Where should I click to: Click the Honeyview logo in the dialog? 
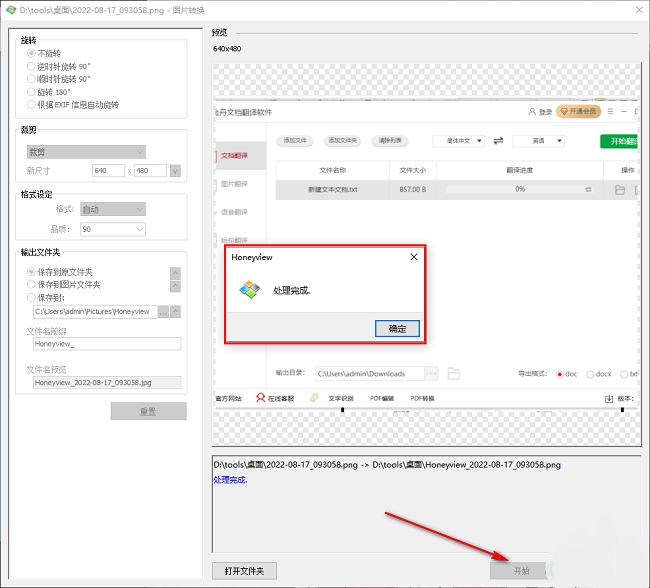(249, 291)
